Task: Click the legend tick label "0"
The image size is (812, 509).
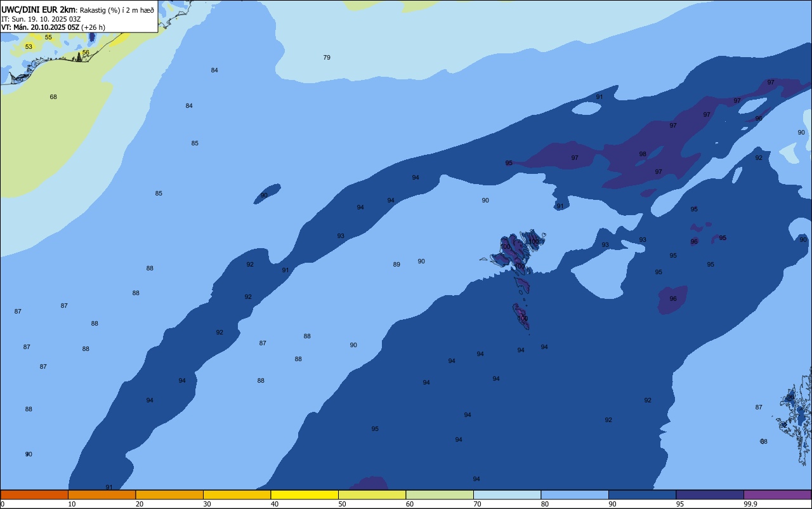Action: (x=3, y=504)
